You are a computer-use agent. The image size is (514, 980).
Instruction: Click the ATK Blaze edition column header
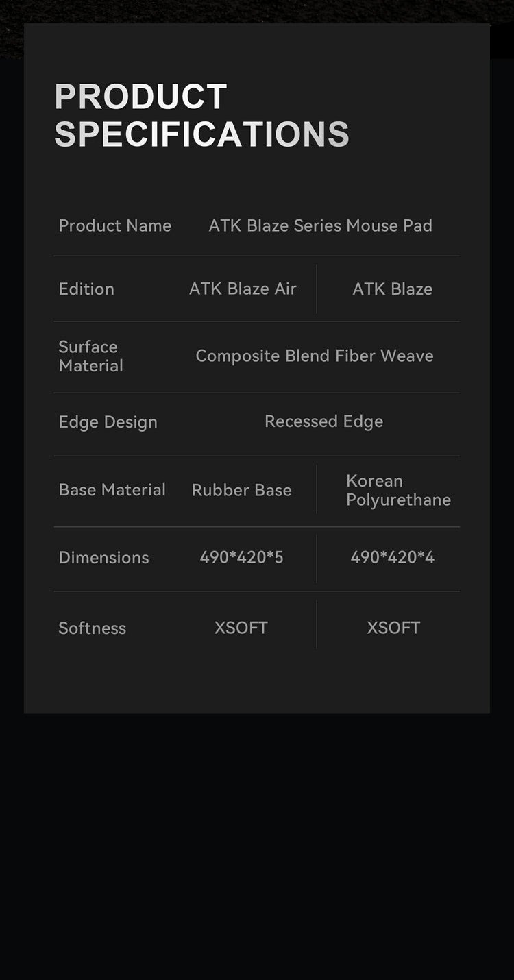[392, 289]
